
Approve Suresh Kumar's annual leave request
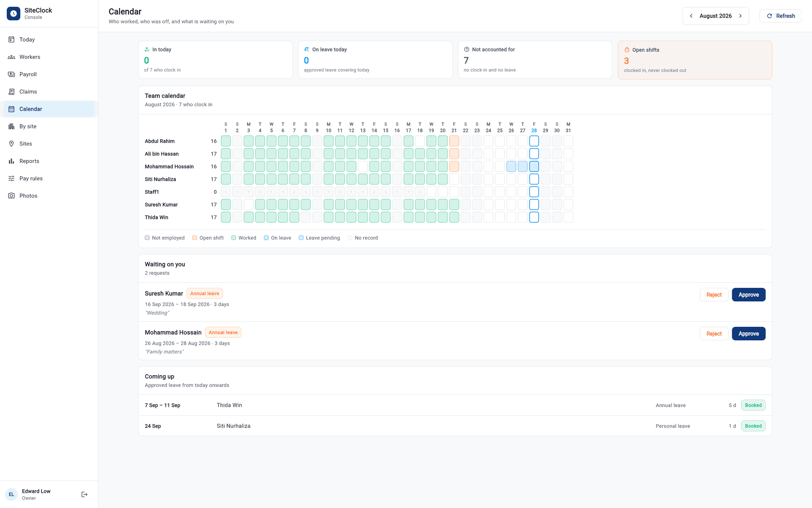749,295
